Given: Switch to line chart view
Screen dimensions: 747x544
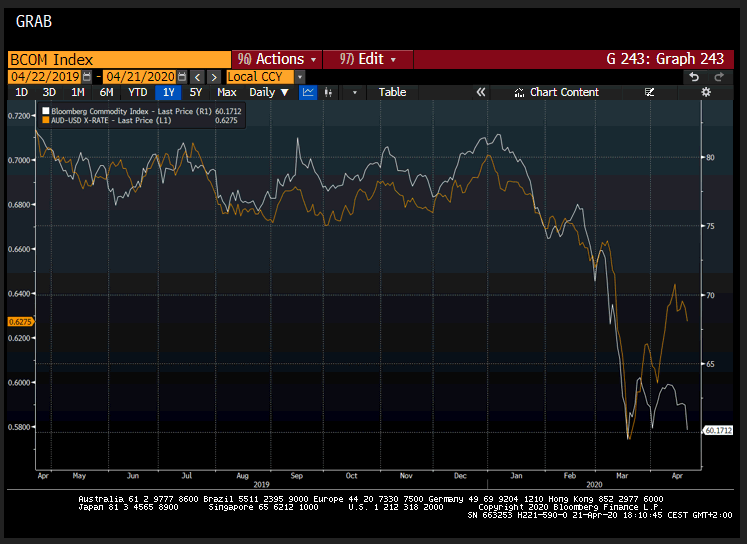Looking at the screenshot, I should click(x=308, y=92).
